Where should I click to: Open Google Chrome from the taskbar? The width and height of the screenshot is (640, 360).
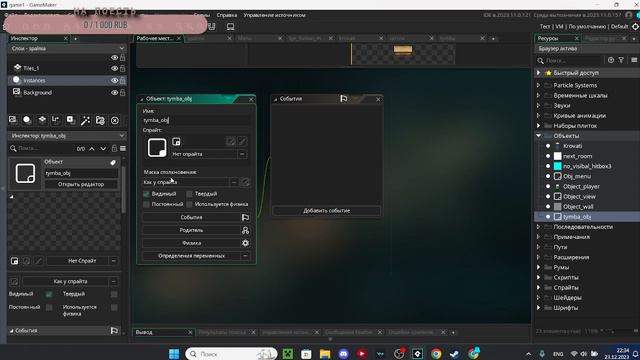436,353
